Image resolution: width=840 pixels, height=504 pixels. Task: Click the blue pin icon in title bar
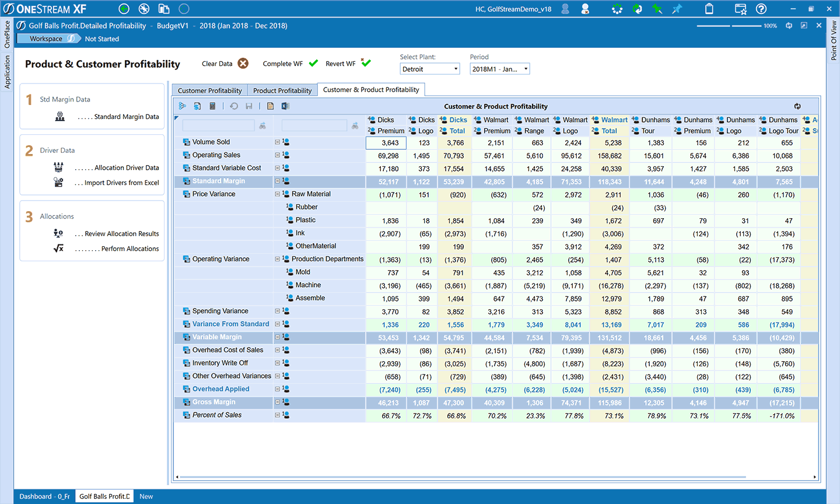(x=677, y=9)
